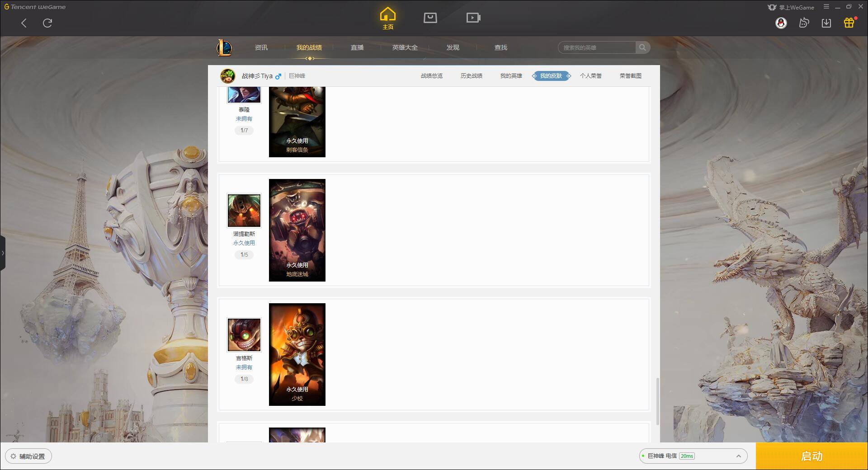Image resolution: width=868 pixels, height=470 pixels.
Task: Click the 启动 launch button
Action: coord(811,456)
